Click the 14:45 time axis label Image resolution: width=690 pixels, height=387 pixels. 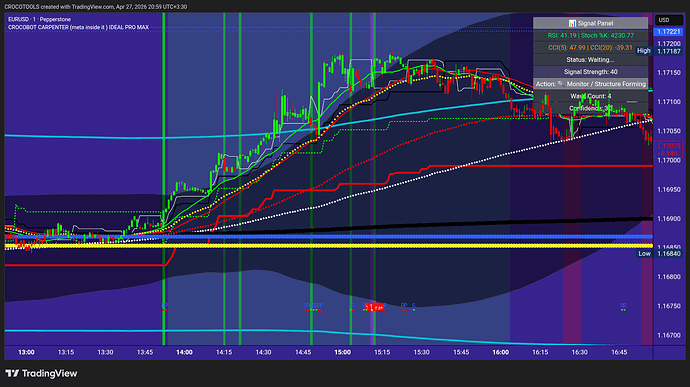click(x=303, y=352)
